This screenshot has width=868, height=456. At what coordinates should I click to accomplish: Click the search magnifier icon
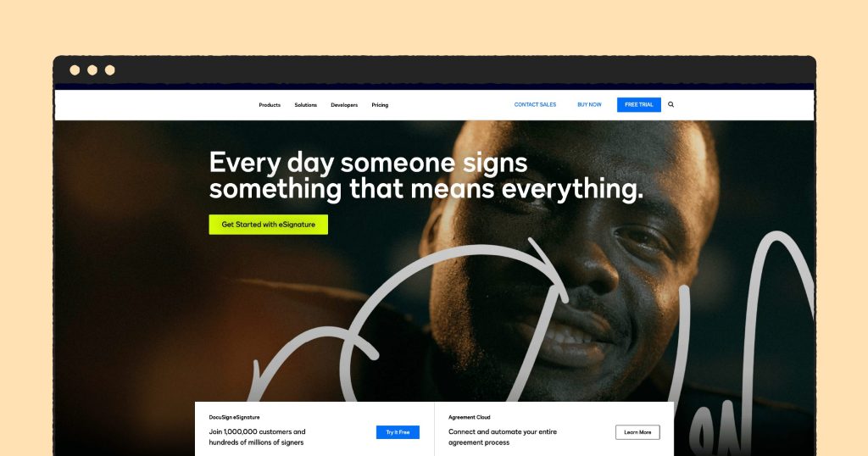671,104
